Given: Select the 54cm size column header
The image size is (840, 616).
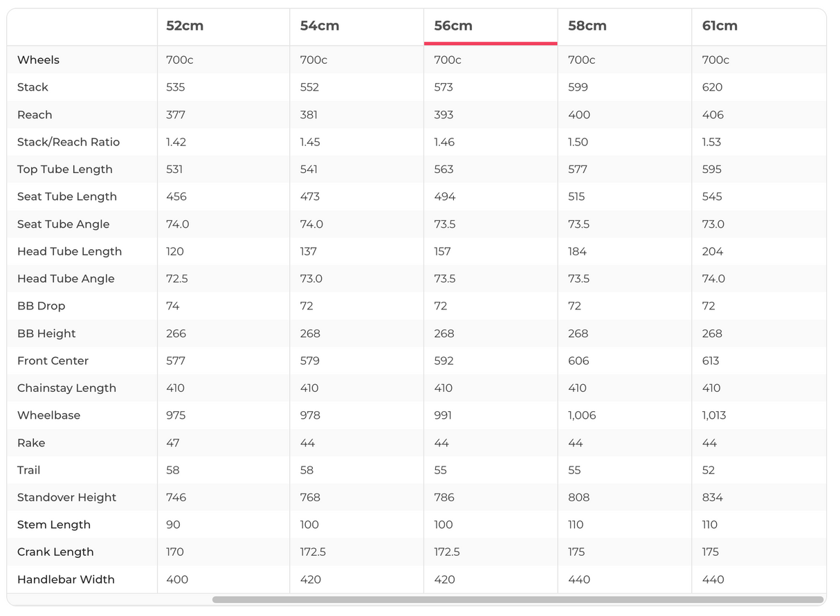Looking at the screenshot, I should (x=319, y=26).
